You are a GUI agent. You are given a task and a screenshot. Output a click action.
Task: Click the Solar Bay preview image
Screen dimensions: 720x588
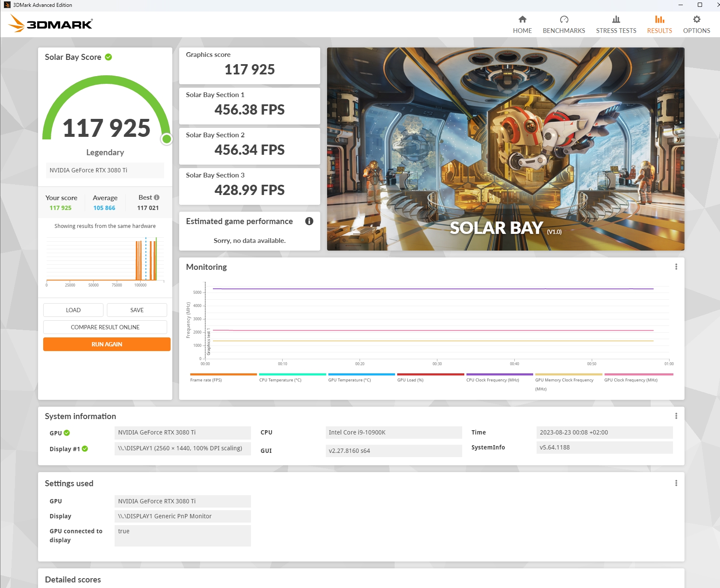505,149
